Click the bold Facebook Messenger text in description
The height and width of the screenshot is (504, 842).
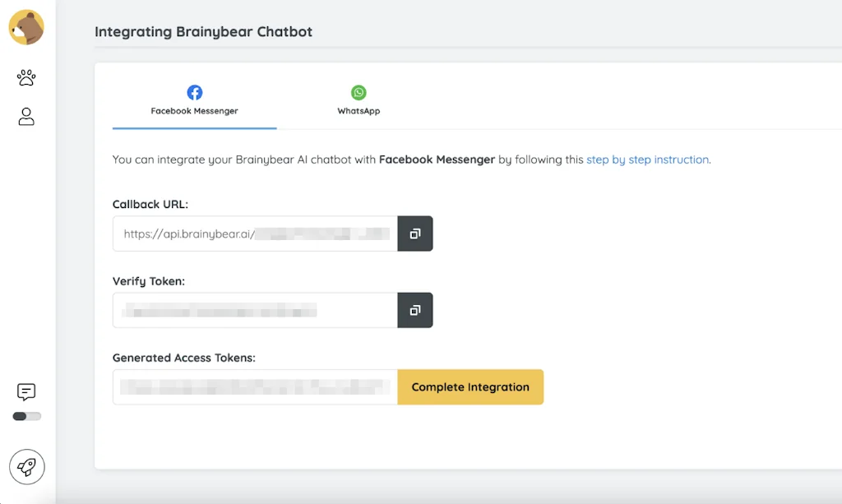click(437, 160)
